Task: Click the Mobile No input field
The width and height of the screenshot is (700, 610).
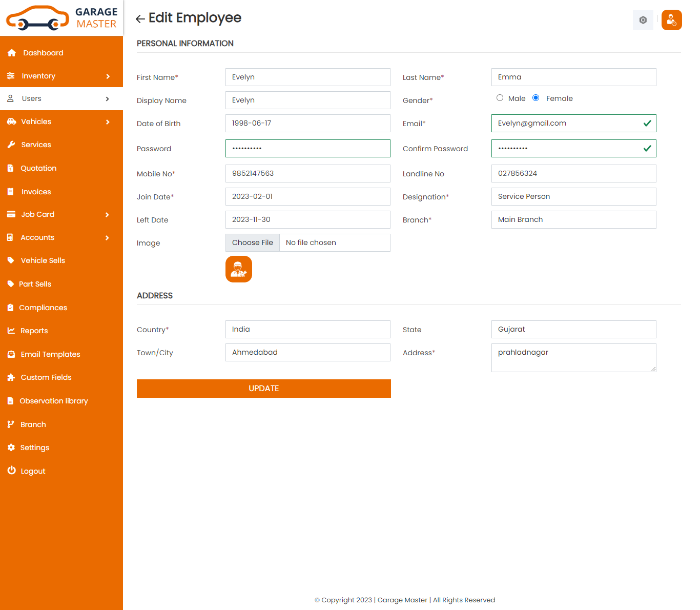Action: tap(307, 173)
